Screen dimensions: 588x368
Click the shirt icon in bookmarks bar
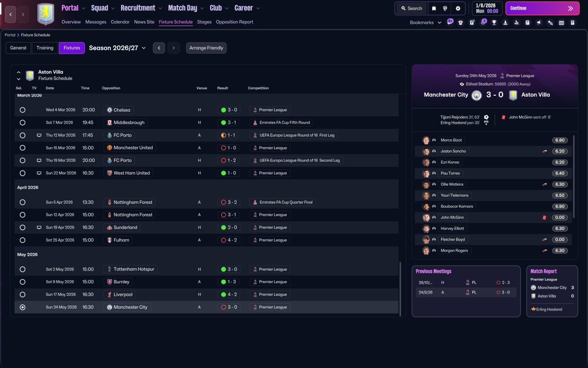pyautogui.click(x=461, y=23)
